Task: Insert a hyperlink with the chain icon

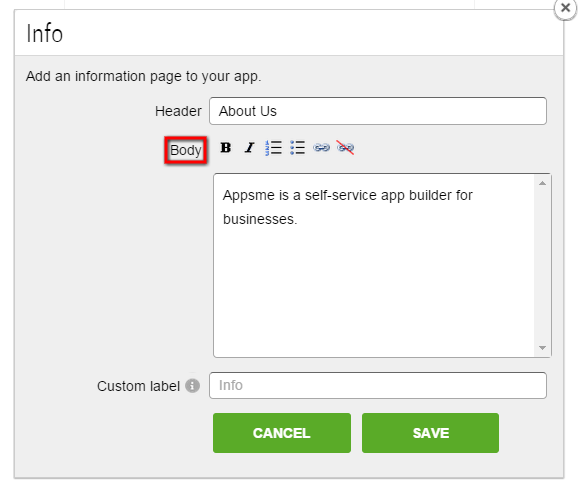Action: pyautogui.click(x=321, y=148)
